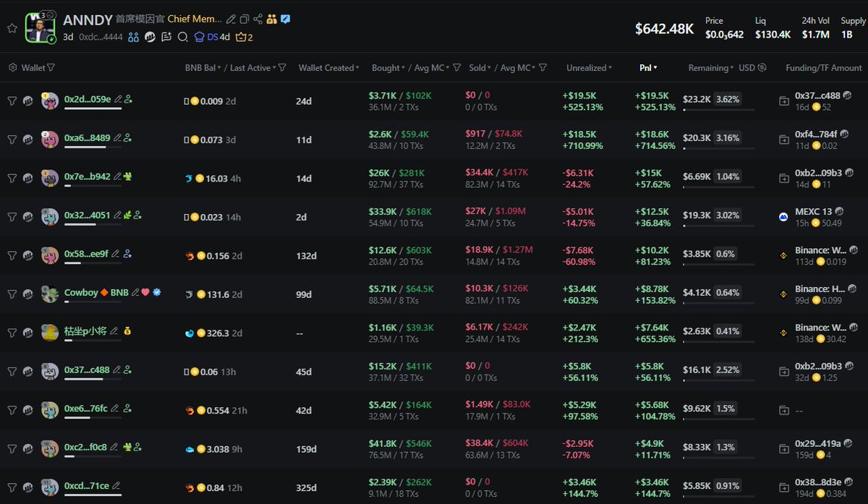Toggle the filter funnel next to Wallet header
The height and width of the screenshot is (504, 868).
[51, 68]
